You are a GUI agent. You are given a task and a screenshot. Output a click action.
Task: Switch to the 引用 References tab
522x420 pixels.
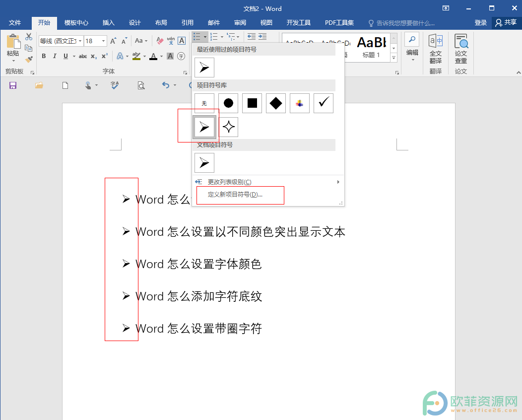[187, 23]
